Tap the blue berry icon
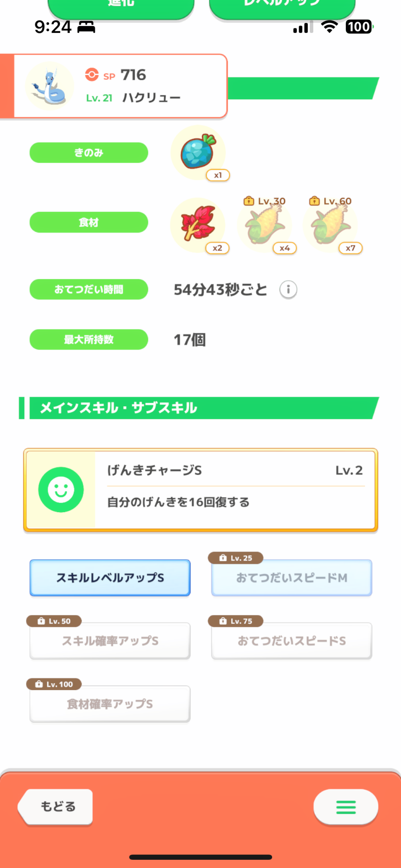Image resolution: width=401 pixels, height=868 pixels. [x=198, y=152]
